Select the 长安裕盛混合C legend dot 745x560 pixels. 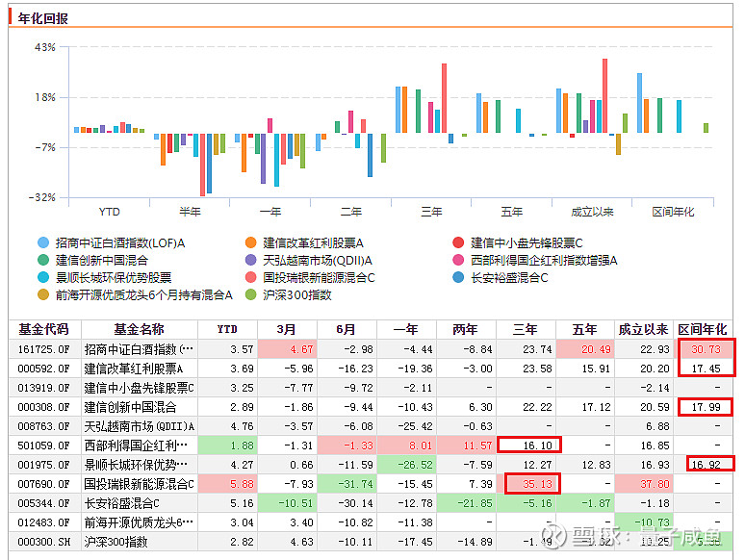[x=458, y=277]
